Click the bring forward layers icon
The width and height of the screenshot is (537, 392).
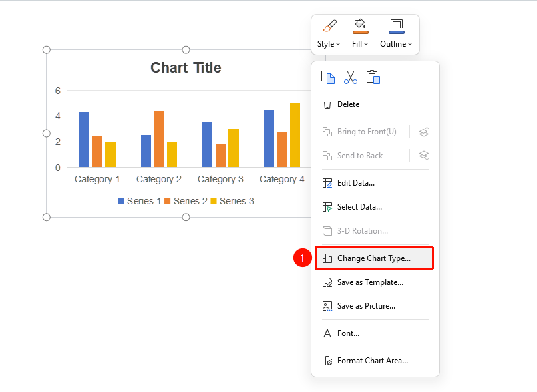[x=424, y=132]
